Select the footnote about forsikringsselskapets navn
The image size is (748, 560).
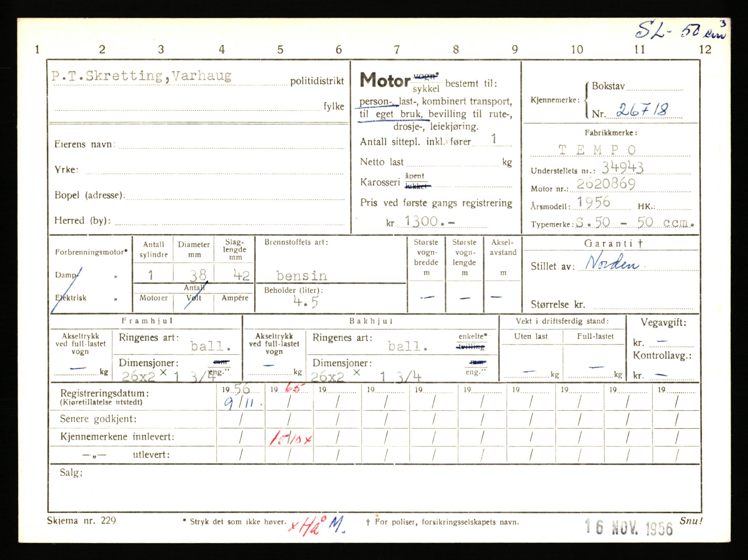coord(442,522)
